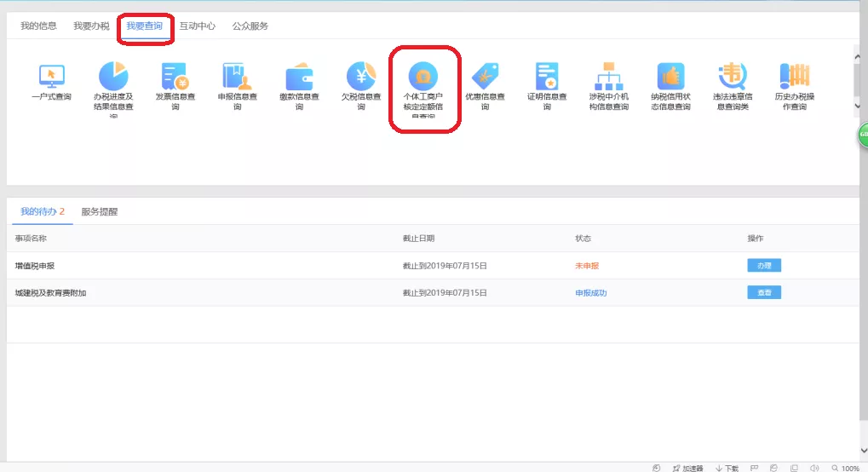Open 欠税信息查询 icon
The height and width of the screenshot is (472, 868).
(x=361, y=76)
